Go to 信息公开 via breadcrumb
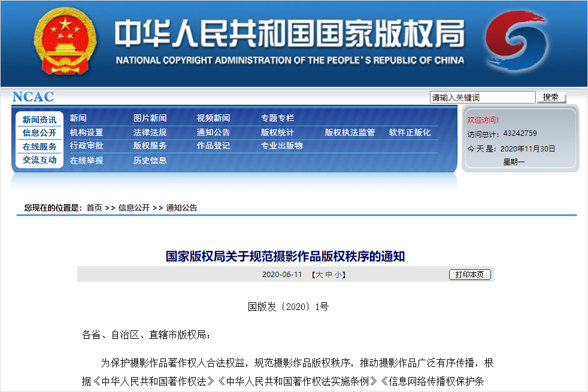 [x=134, y=208]
